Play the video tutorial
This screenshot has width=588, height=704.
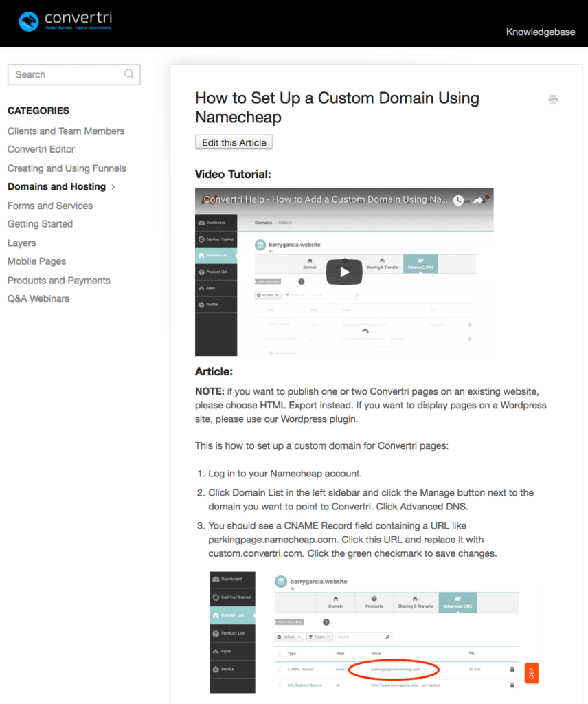[x=344, y=272]
